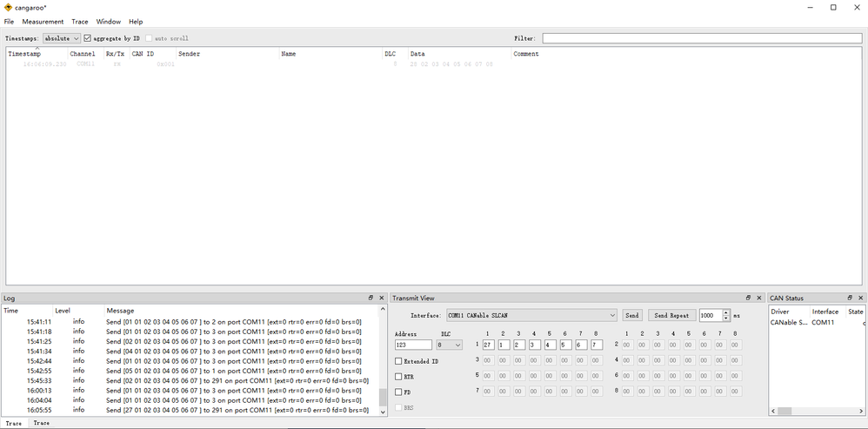Click the data byte field containing 7

(x=597, y=345)
